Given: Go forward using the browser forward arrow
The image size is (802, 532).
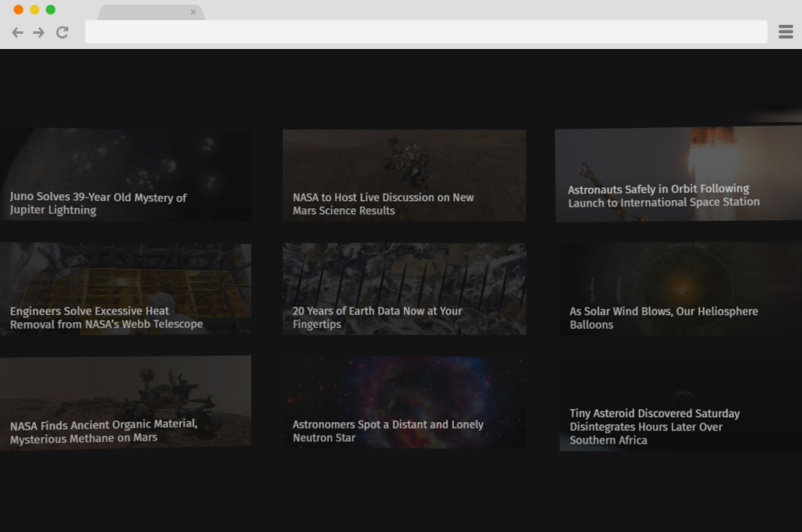Looking at the screenshot, I should point(39,33).
